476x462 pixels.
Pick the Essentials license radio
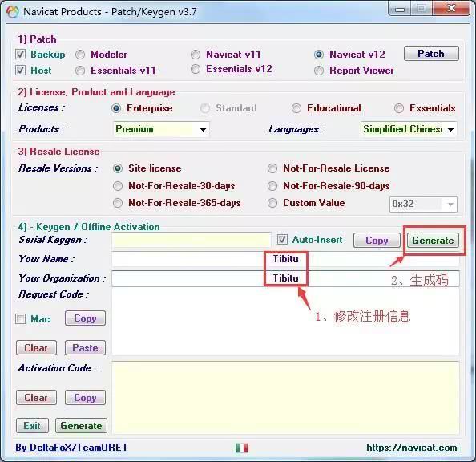(x=399, y=108)
